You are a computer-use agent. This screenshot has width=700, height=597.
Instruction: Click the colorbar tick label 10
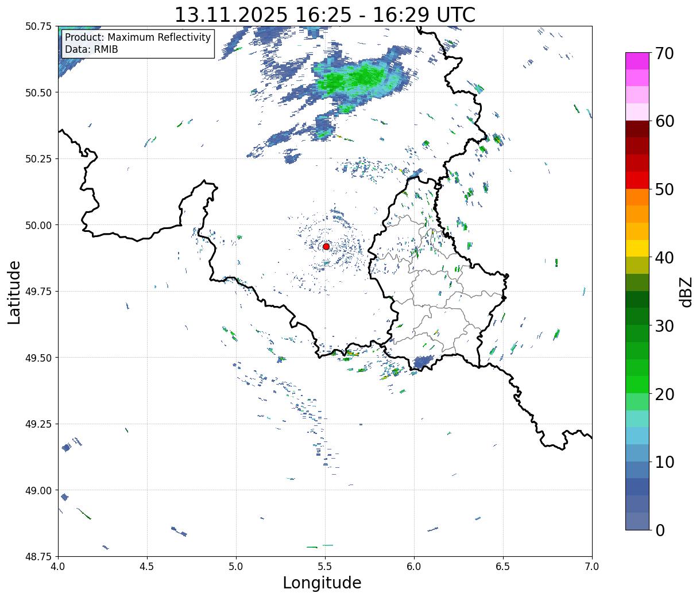[x=664, y=462]
